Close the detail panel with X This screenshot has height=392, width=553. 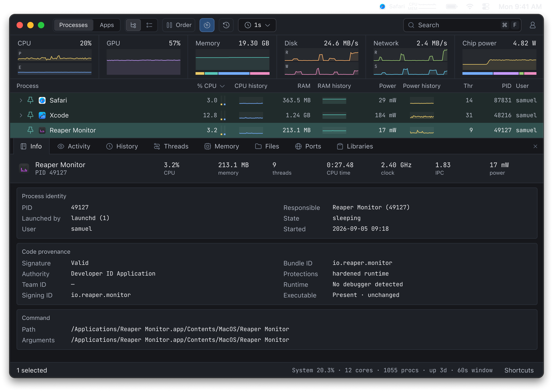pyautogui.click(x=535, y=146)
